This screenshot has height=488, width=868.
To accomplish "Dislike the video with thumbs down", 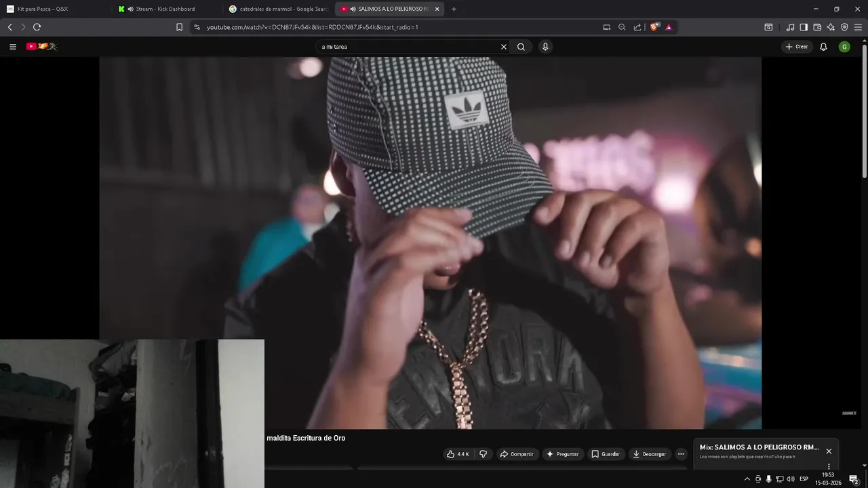I will 483,454.
